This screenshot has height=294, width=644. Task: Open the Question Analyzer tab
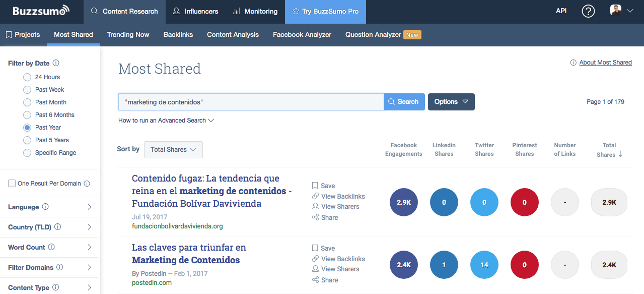[x=383, y=35]
